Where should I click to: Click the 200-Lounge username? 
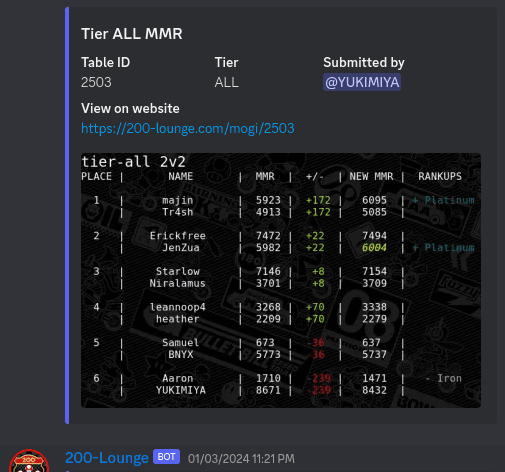(107, 458)
